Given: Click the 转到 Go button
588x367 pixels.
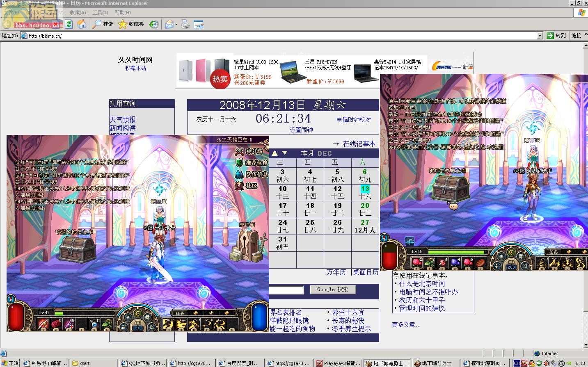Looking at the screenshot, I should tap(556, 36).
